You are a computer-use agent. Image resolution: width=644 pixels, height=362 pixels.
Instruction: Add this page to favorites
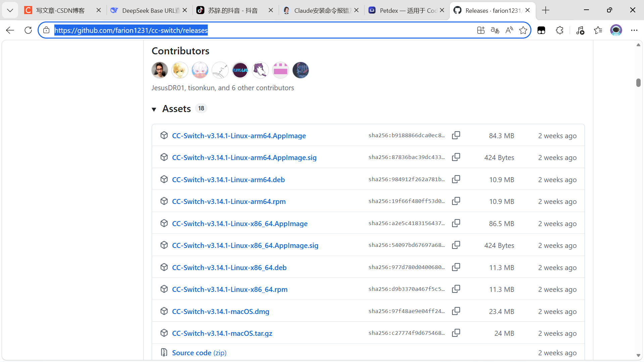pyautogui.click(x=523, y=30)
